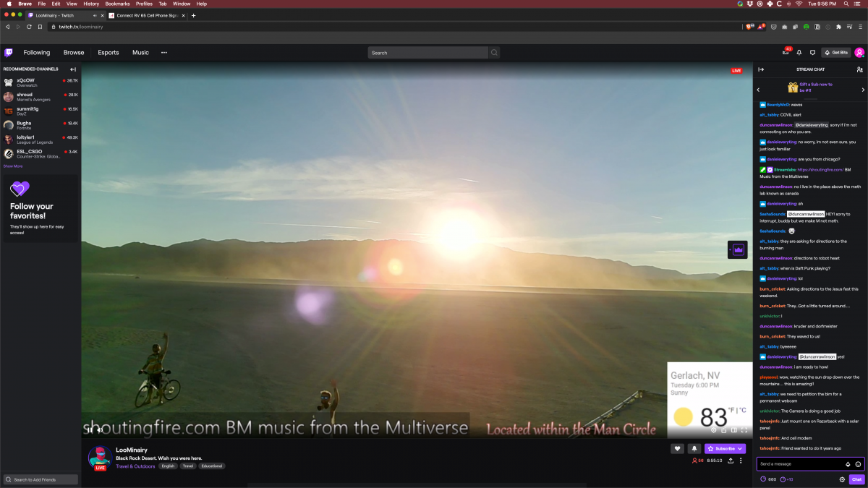Toggle channel notifications bell below video
This screenshot has height=488, width=868.
point(694,448)
